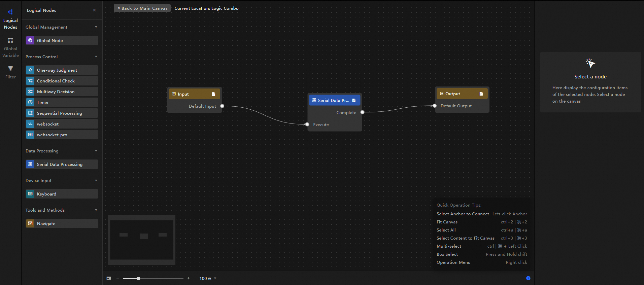Viewport: 644px width, 285px height.
Task: Click the document icon on Input node
Action: [213, 94]
